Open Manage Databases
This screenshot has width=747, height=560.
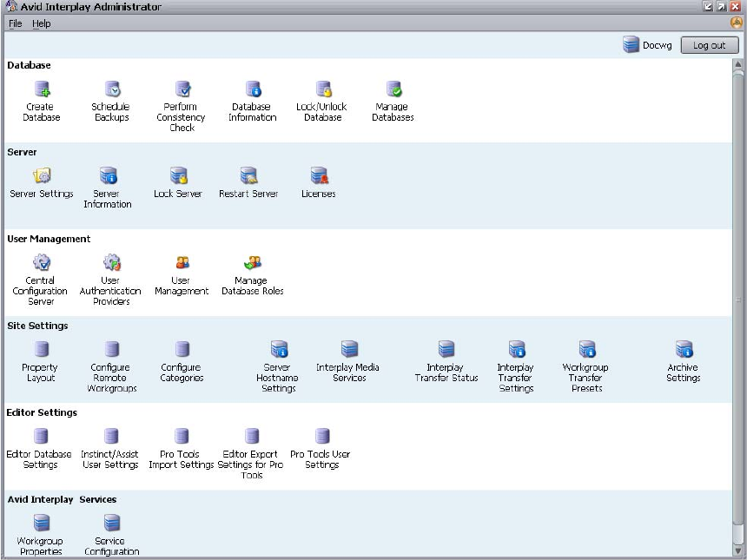pyautogui.click(x=393, y=101)
